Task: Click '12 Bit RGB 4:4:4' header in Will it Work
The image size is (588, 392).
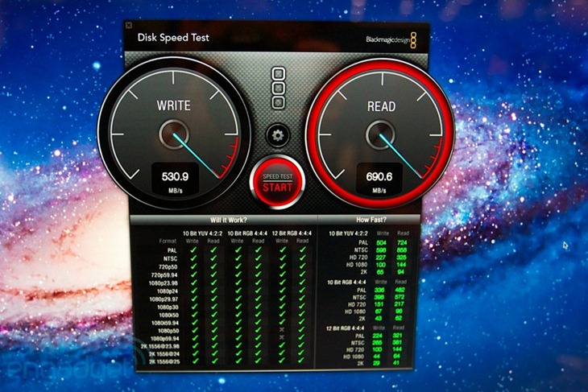Action: click(x=292, y=233)
